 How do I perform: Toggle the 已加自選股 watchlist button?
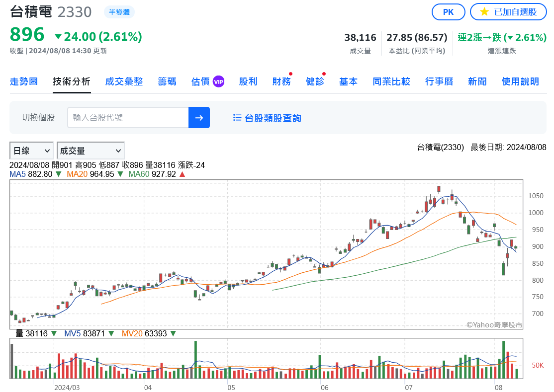[508, 12]
